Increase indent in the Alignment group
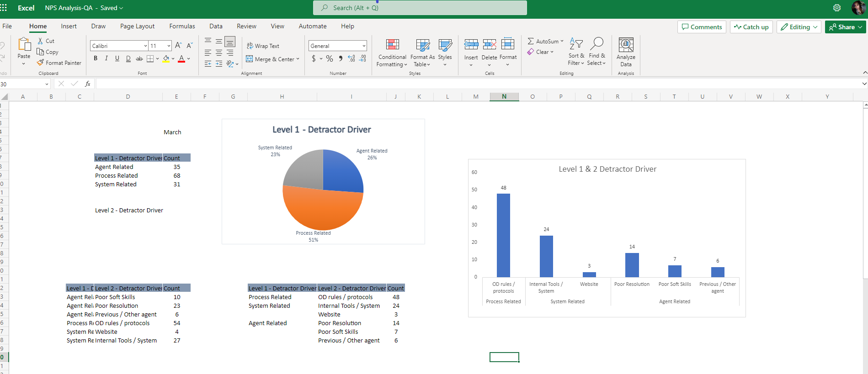The width and height of the screenshot is (868, 374). [219, 64]
